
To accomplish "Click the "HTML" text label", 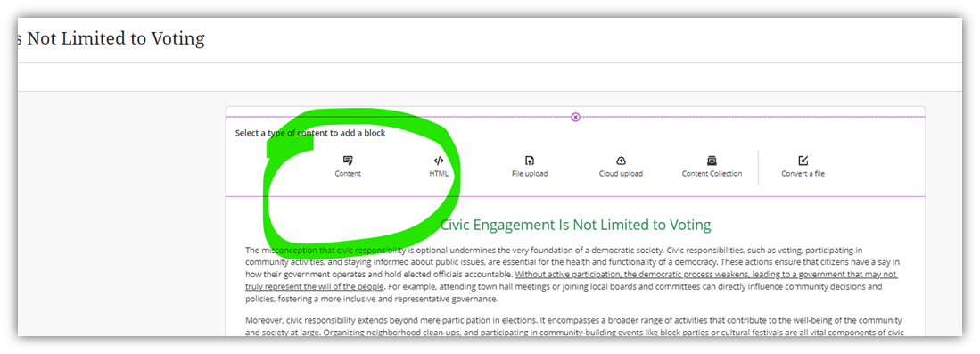I will [438, 174].
